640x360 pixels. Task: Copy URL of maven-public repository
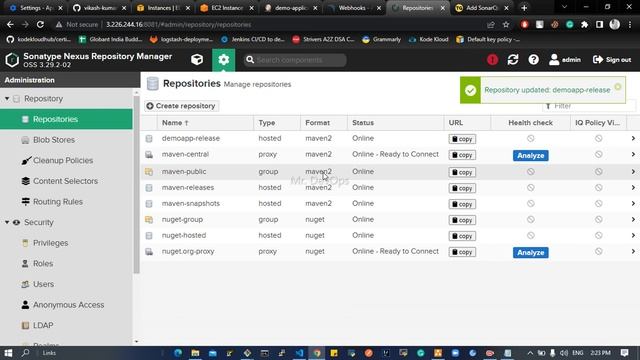(462, 172)
